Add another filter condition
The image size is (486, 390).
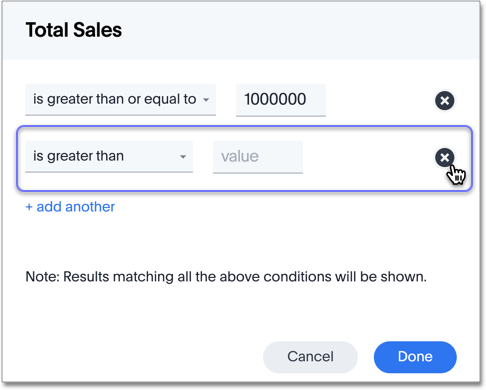(x=70, y=207)
